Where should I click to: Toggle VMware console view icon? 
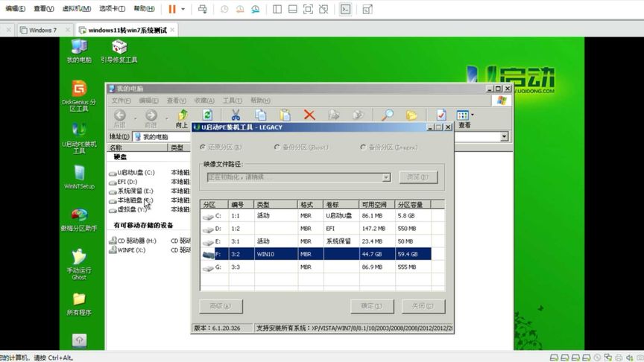346,9
